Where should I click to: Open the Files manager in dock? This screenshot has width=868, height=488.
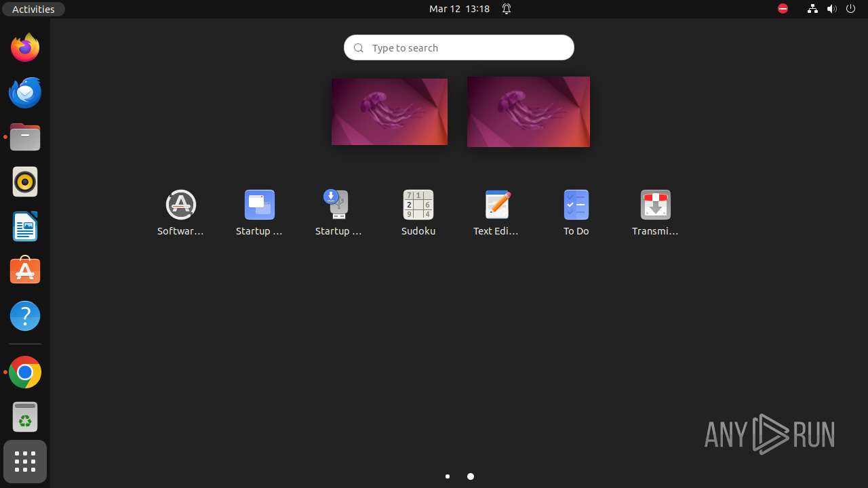pos(25,137)
